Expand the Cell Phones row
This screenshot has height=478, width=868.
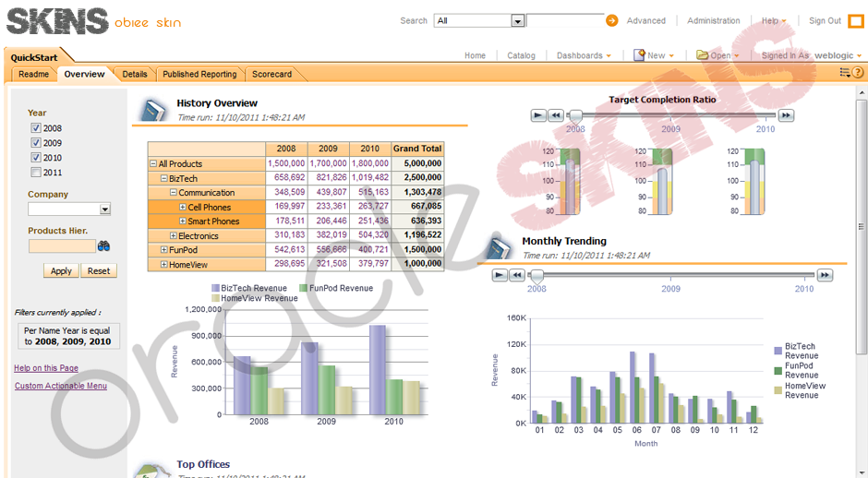(183, 208)
